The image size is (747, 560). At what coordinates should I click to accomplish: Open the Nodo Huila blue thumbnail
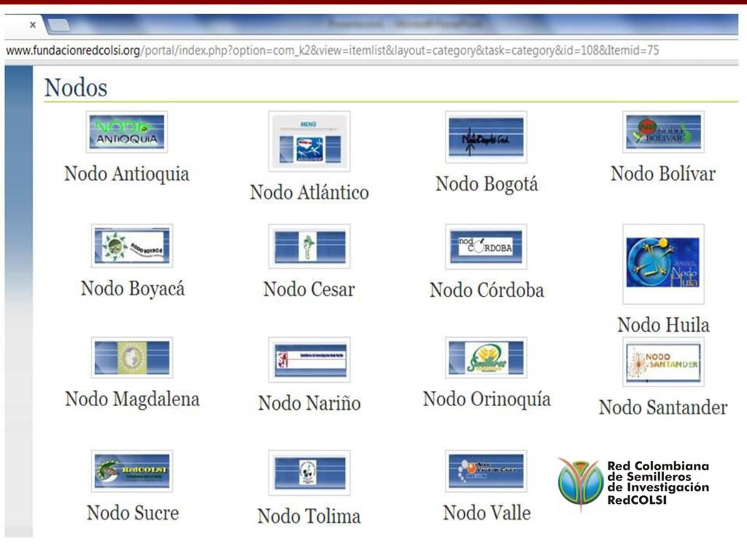coord(663,264)
